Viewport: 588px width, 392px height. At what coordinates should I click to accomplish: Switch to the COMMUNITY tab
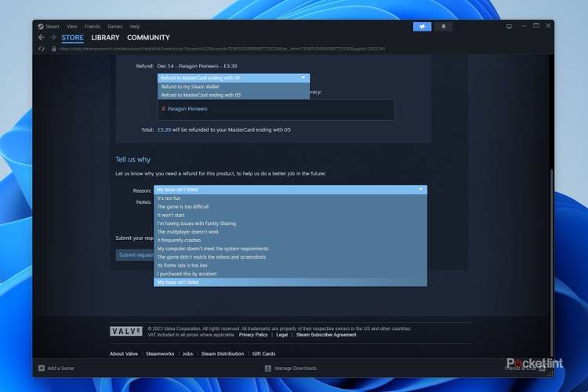(x=148, y=38)
